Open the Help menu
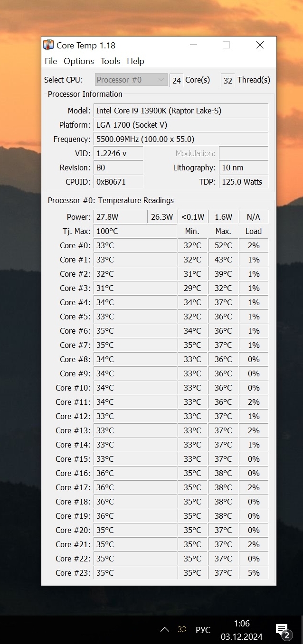This screenshot has width=303, height=644. pyautogui.click(x=135, y=61)
